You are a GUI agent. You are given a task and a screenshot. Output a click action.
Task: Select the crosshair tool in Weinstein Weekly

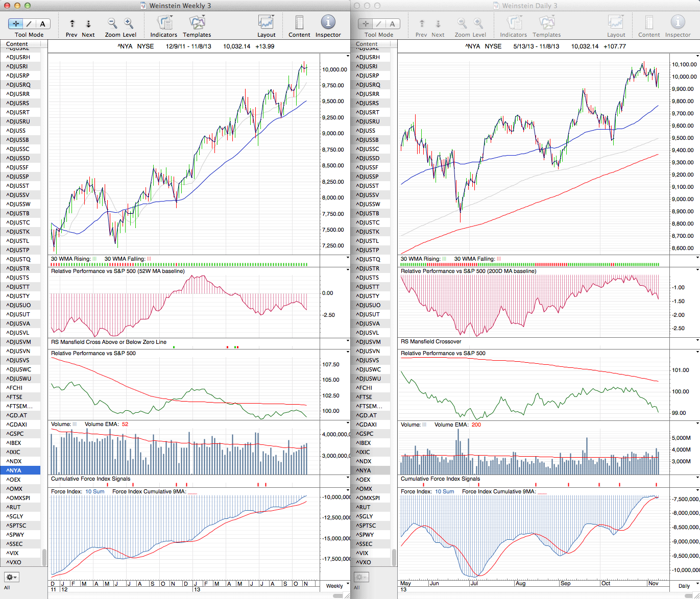tap(16, 23)
